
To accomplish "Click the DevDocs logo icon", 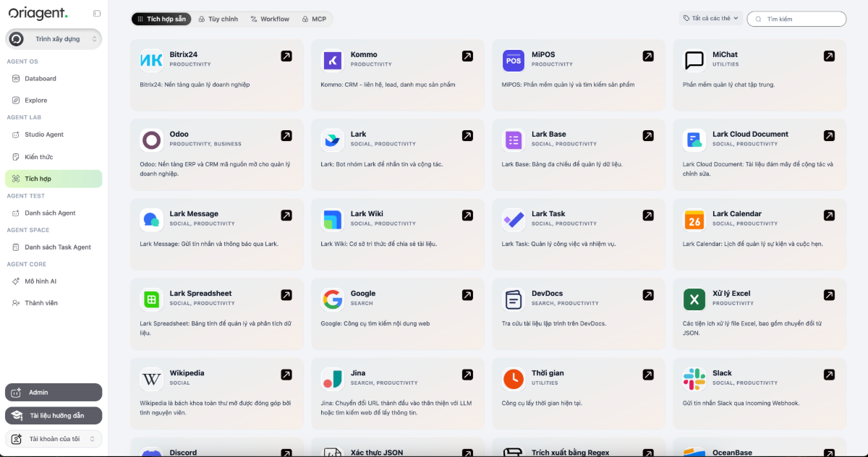I will point(514,299).
